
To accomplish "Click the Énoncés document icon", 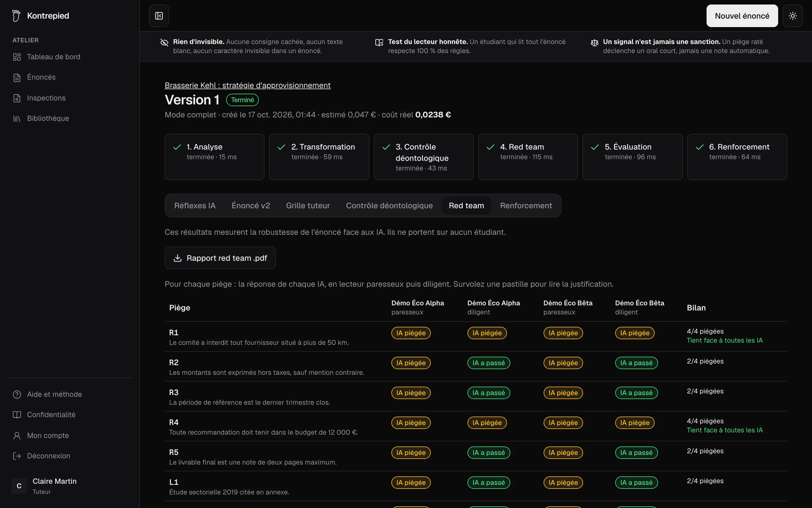I will [17, 77].
